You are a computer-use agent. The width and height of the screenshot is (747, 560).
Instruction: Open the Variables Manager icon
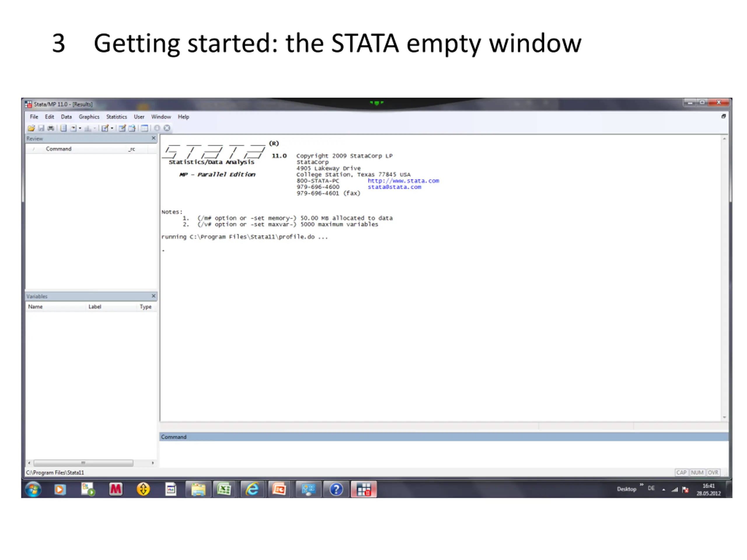point(144,128)
